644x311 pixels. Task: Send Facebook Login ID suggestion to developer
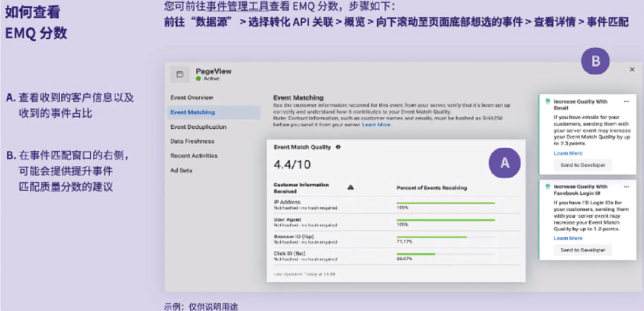(583, 250)
